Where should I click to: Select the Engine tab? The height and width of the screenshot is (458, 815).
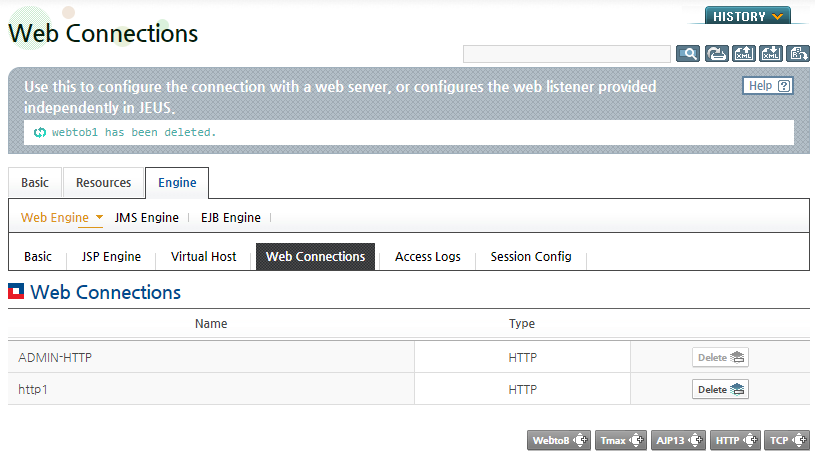click(x=177, y=182)
